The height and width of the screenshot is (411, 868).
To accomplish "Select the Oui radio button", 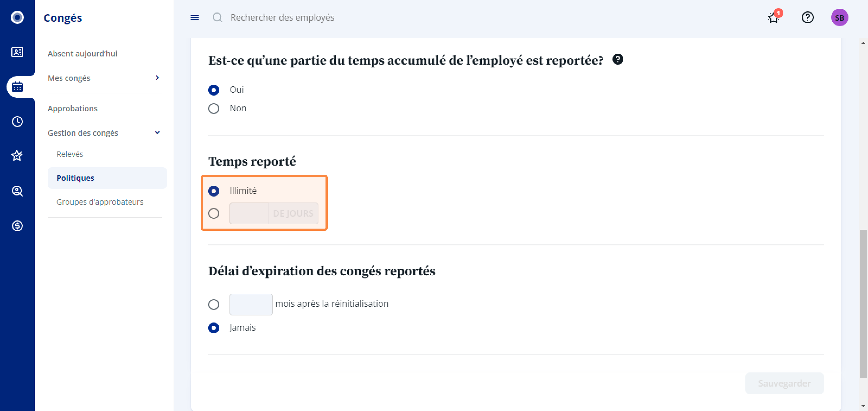I will [x=214, y=90].
